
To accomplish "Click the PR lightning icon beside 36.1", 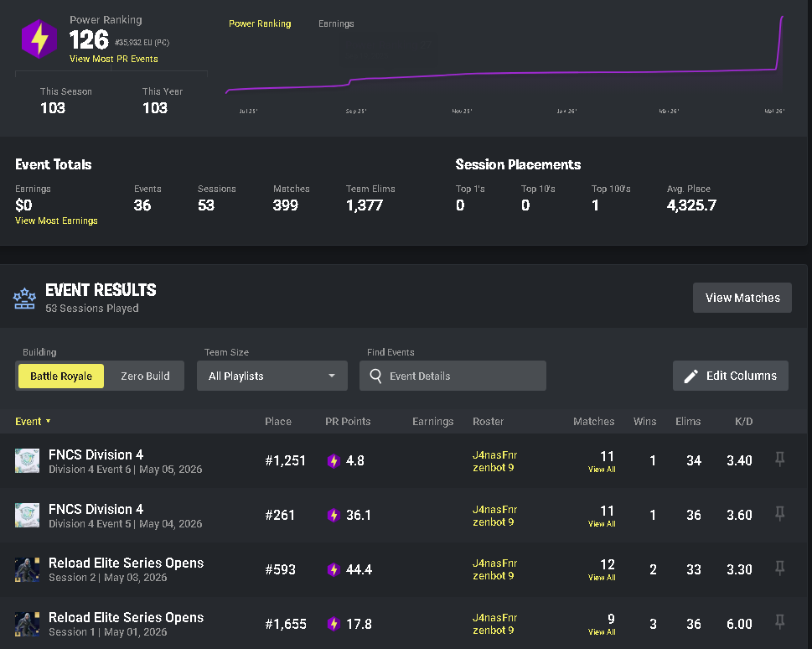I will tap(334, 516).
